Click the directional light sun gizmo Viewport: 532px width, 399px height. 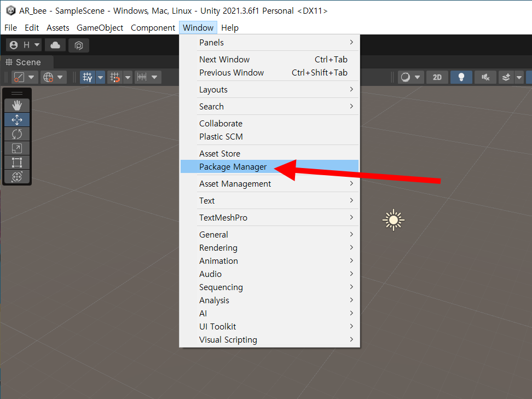click(x=393, y=220)
